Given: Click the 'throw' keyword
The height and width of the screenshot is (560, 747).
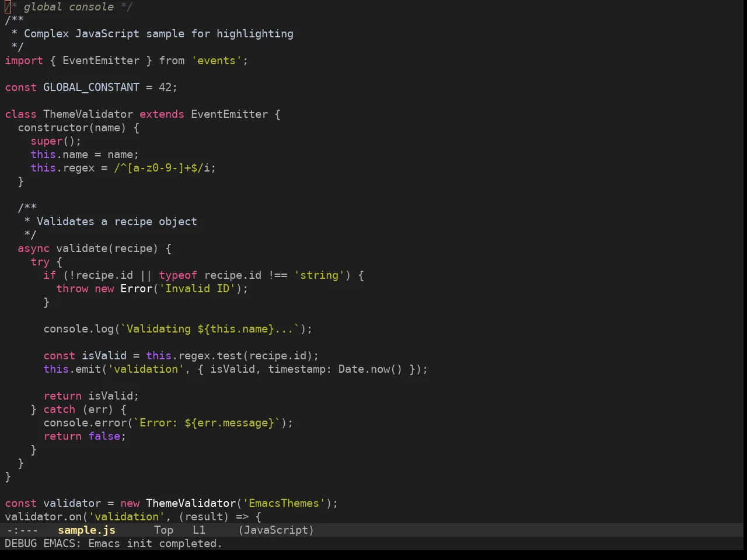Looking at the screenshot, I should (72, 289).
